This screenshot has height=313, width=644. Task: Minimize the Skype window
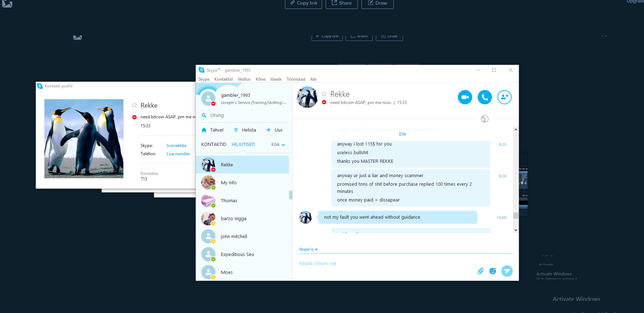click(478, 70)
